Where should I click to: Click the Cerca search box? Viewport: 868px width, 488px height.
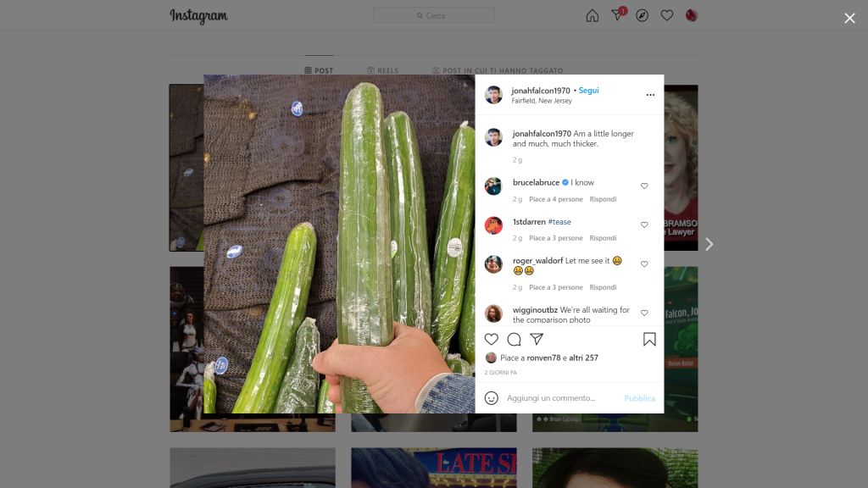pyautogui.click(x=433, y=15)
